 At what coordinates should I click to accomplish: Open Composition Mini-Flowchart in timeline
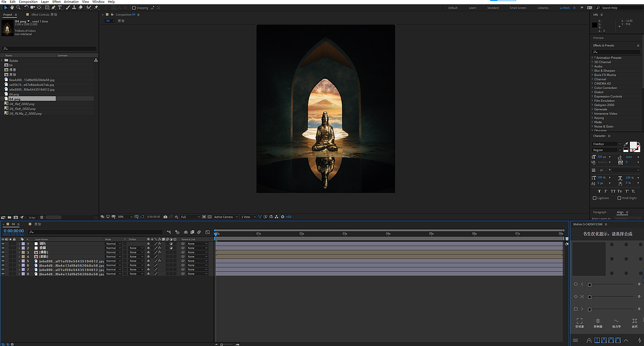(x=169, y=232)
